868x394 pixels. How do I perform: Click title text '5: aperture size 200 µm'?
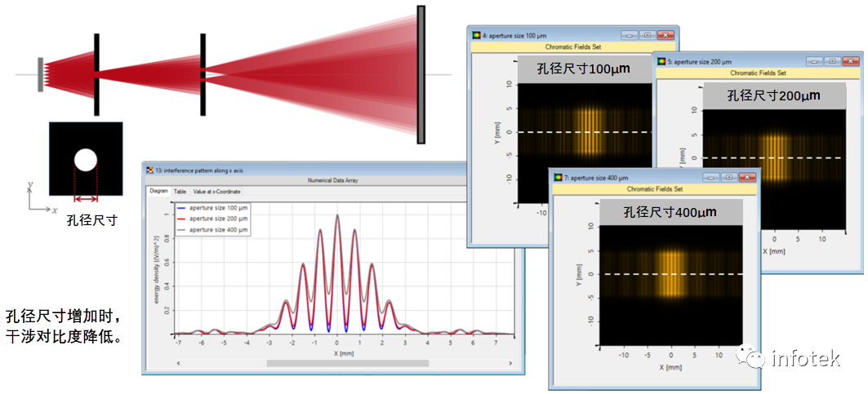coord(700,62)
